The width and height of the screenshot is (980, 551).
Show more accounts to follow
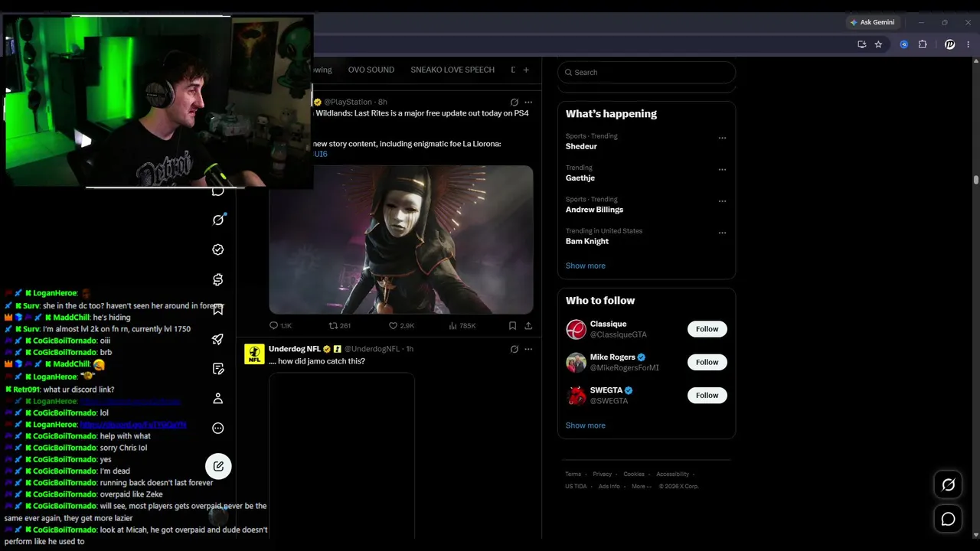click(586, 425)
